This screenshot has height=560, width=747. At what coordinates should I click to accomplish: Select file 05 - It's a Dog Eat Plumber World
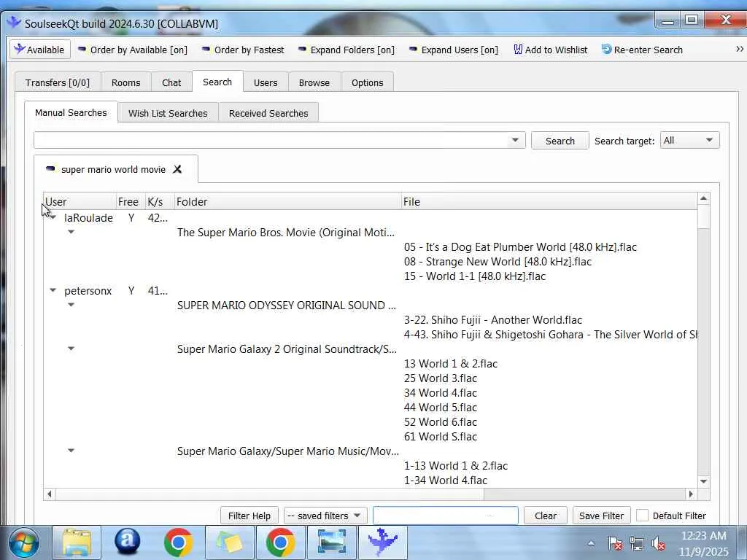pyautogui.click(x=520, y=247)
